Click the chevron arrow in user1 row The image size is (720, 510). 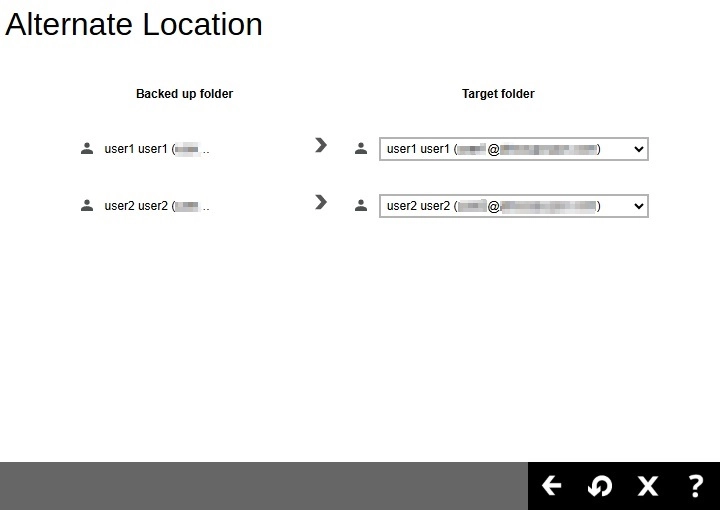[320, 146]
